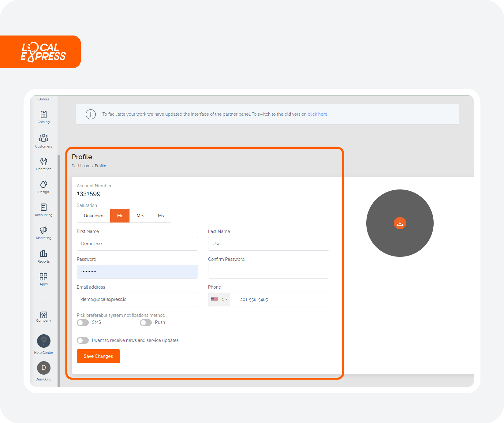Open the Design section

[x=43, y=186]
